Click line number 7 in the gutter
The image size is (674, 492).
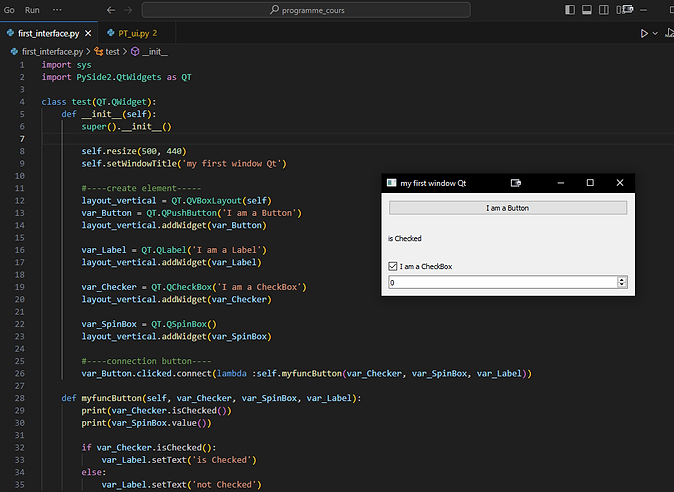pos(22,139)
